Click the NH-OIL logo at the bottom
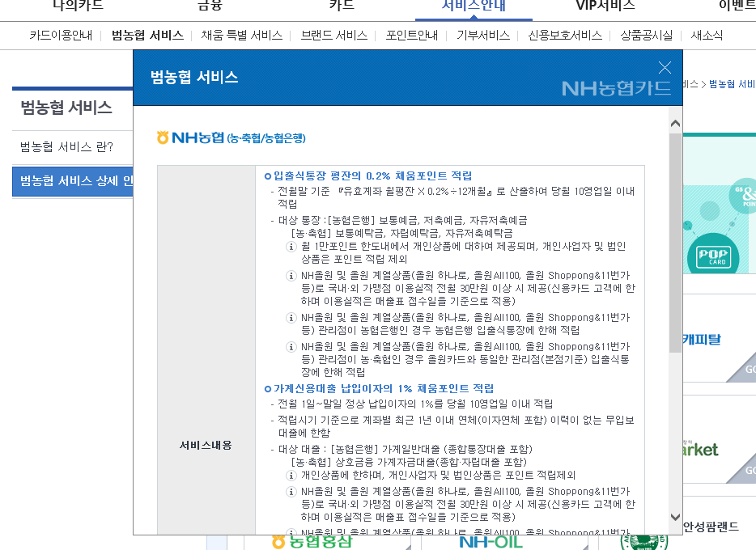 [x=491, y=541]
